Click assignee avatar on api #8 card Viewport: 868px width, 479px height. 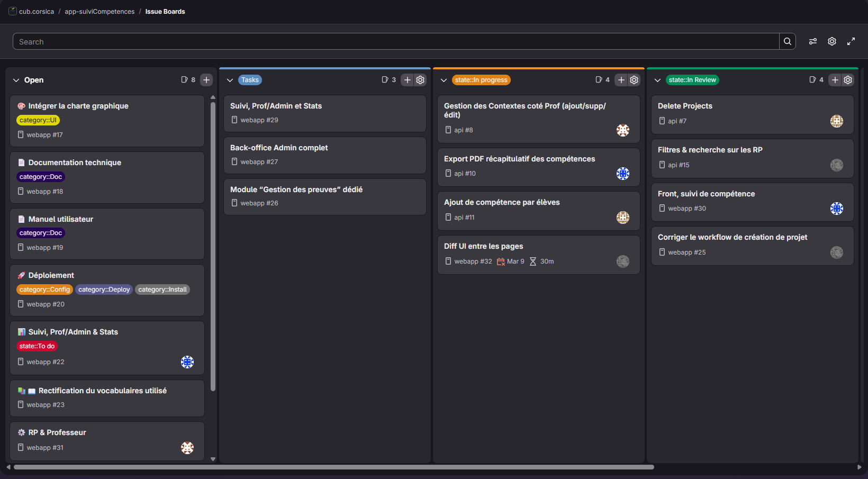point(623,130)
